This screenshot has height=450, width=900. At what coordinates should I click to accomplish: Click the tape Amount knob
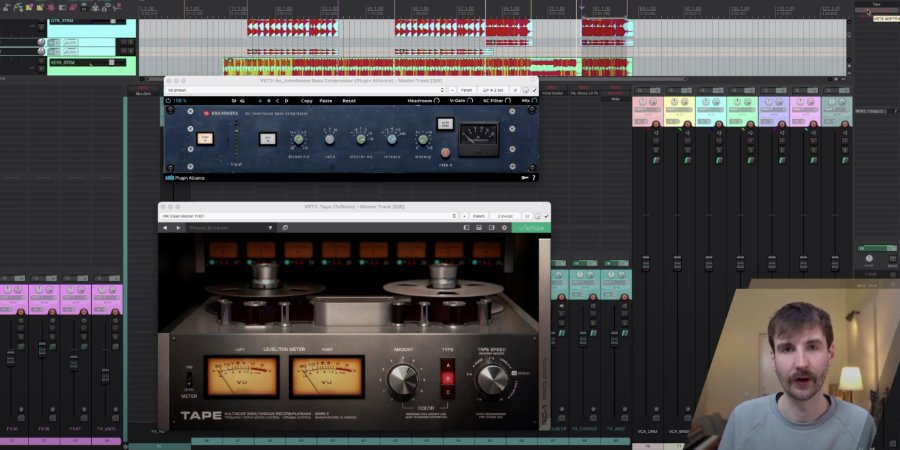pos(402,380)
